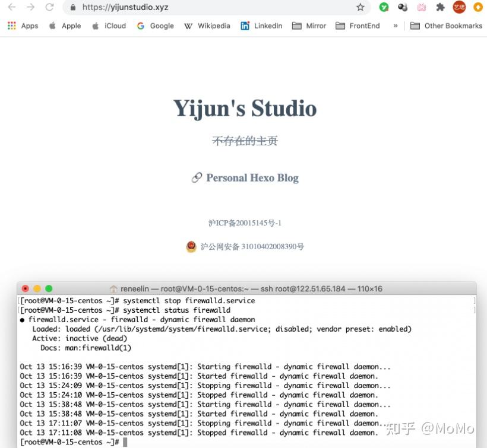
Task: Open the red 艺罗 extension icon
Action: [x=460, y=8]
